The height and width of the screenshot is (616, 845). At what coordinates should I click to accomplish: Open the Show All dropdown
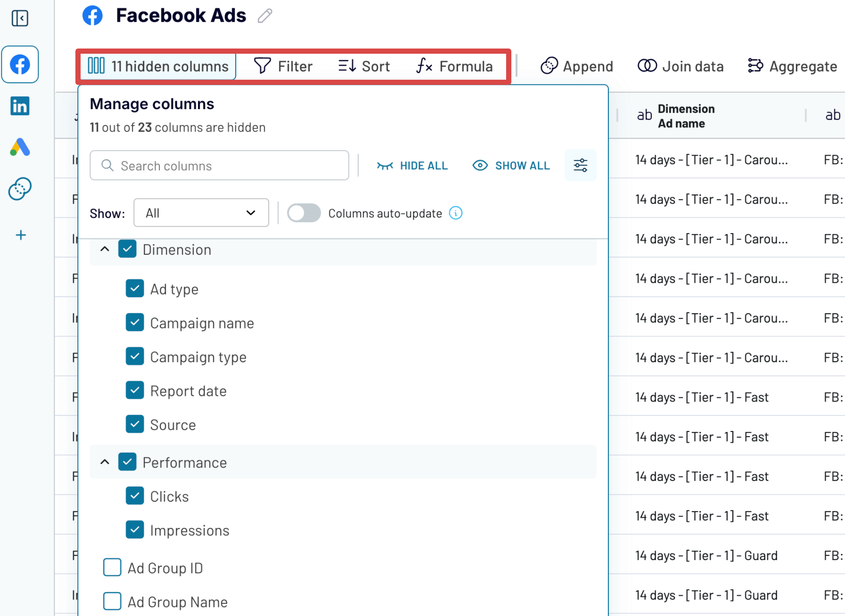[x=201, y=213]
